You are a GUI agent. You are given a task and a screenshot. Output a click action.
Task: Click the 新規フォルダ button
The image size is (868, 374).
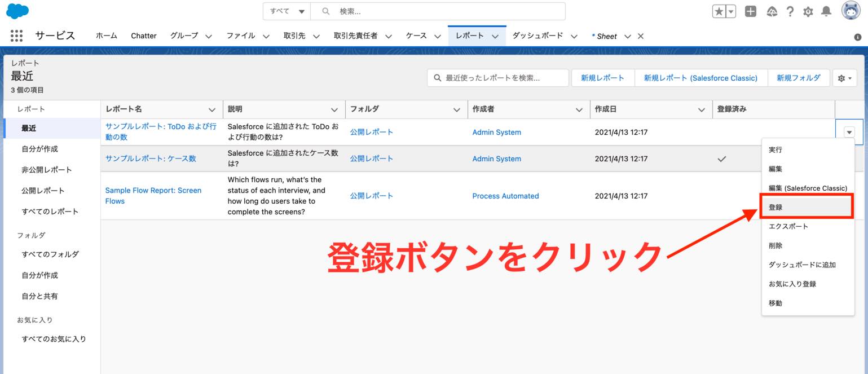(x=798, y=78)
